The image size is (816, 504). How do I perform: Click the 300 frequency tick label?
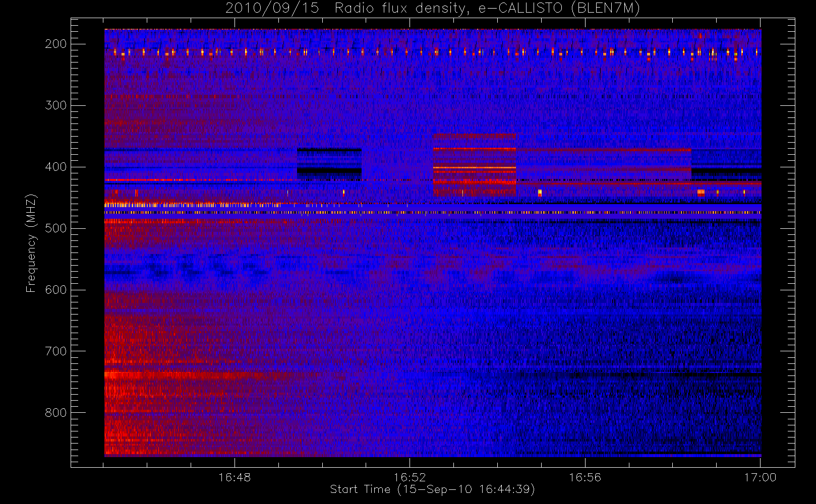pos(56,105)
